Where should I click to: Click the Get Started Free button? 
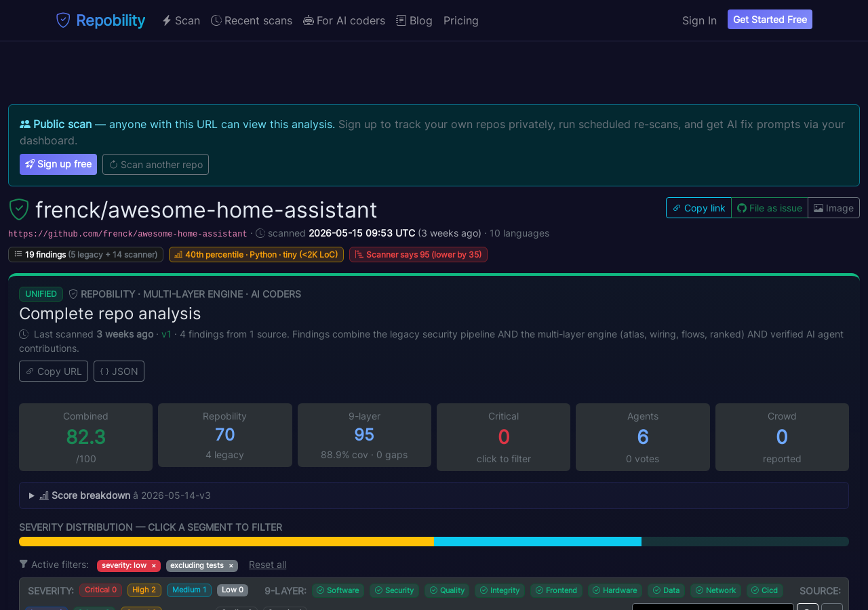pyautogui.click(x=770, y=20)
